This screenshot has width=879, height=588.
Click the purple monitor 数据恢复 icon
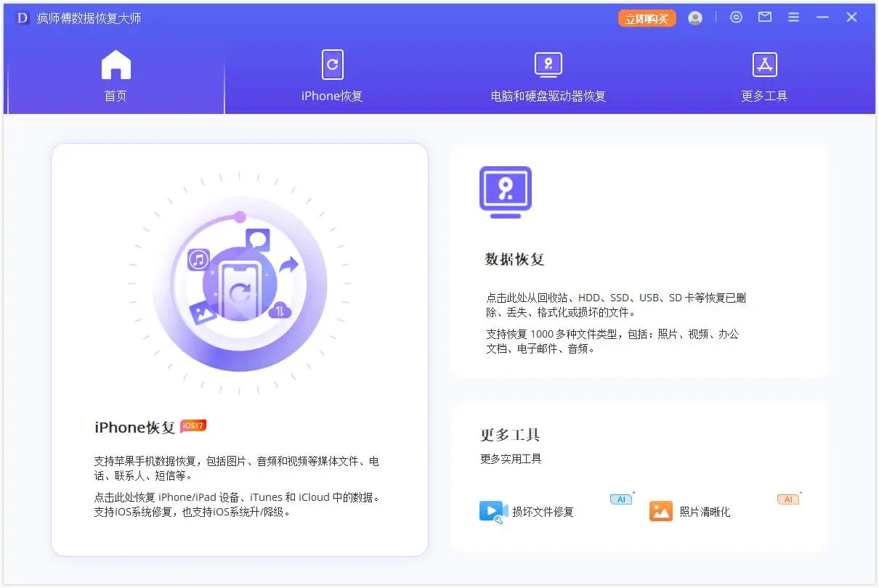(x=506, y=192)
